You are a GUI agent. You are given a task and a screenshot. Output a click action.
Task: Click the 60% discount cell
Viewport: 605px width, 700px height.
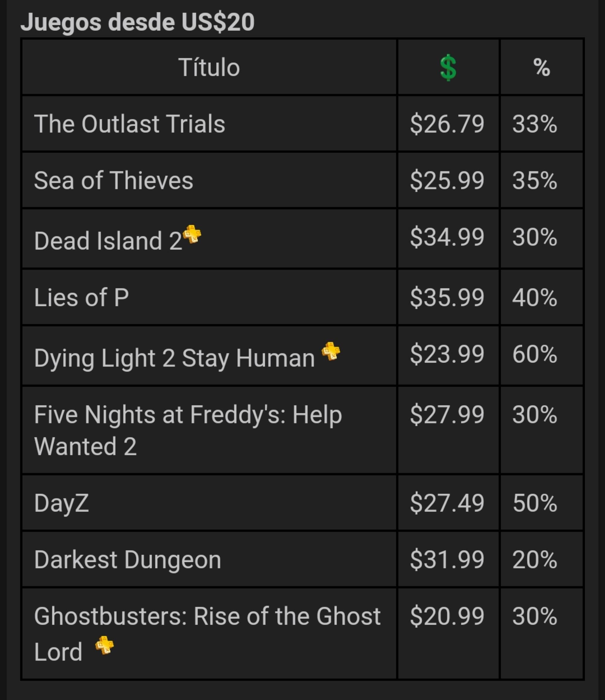point(535,354)
